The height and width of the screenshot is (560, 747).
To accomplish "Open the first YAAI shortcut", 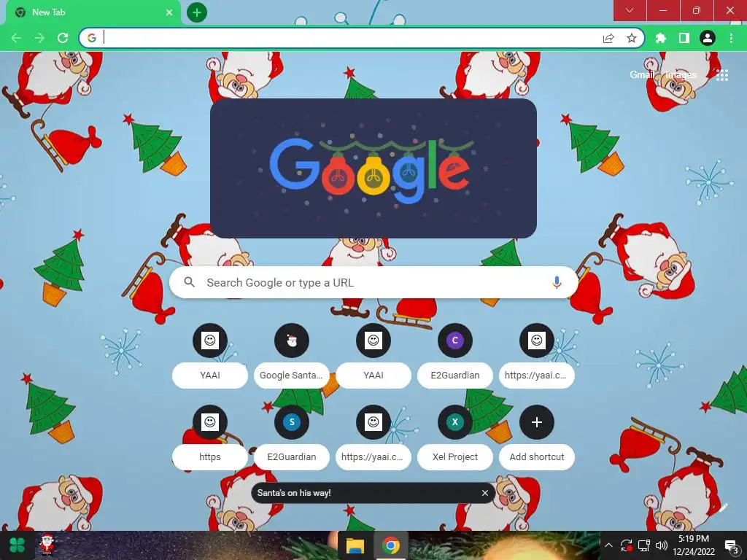I will [x=210, y=356].
